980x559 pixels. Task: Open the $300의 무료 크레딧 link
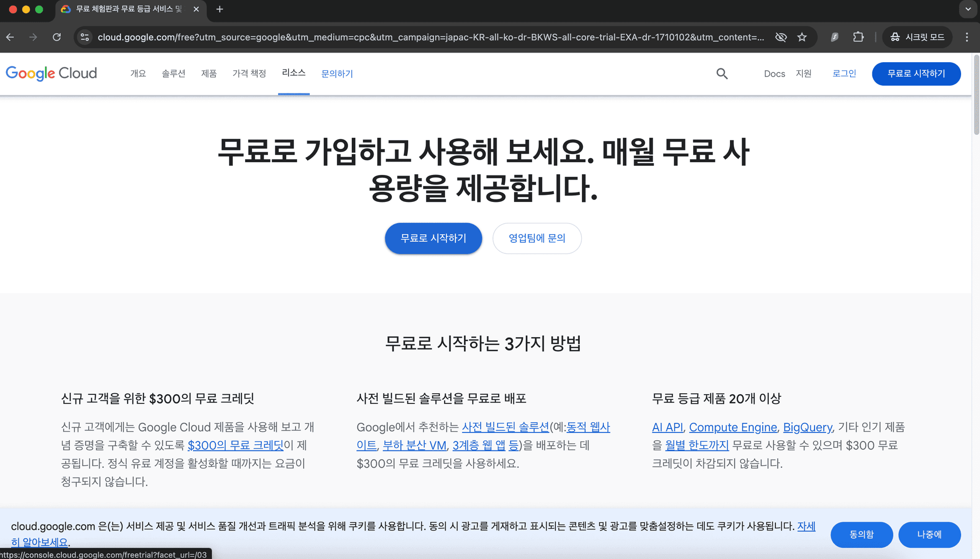(x=236, y=445)
